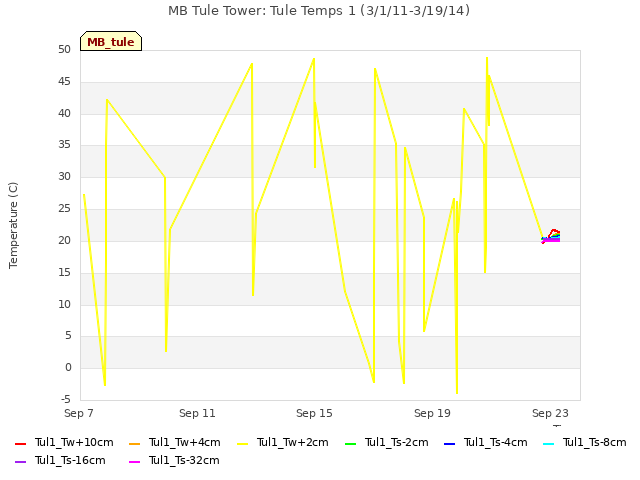Screen dimensions: 640x480
Task: Click the Sep 19 x-axis label
Action: [432, 413]
